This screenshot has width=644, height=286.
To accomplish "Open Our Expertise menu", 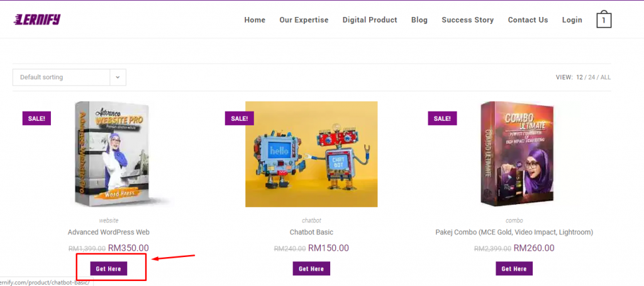I will 304,20.
